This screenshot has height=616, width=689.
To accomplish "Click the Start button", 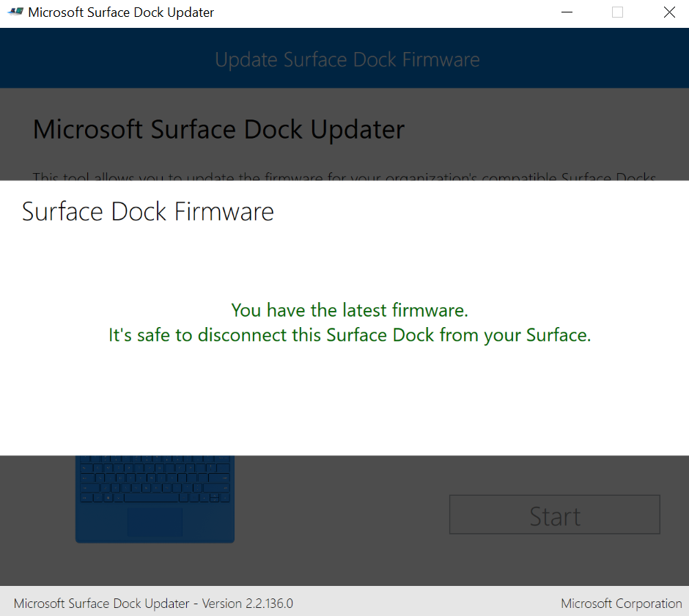I will coord(555,514).
